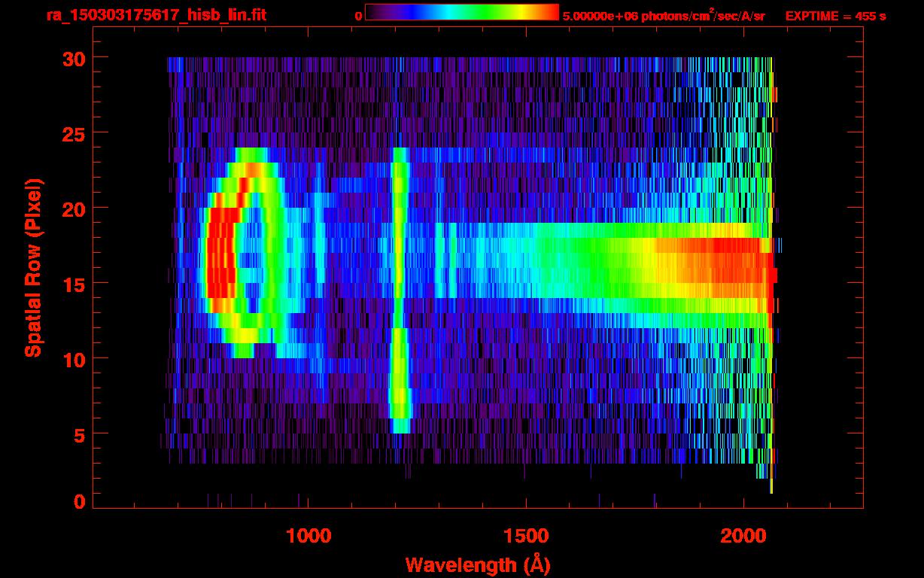The height and width of the screenshot is (578, 924).
Task: Click the EXPTIME = 455 s text
Action: pos(835,16)
